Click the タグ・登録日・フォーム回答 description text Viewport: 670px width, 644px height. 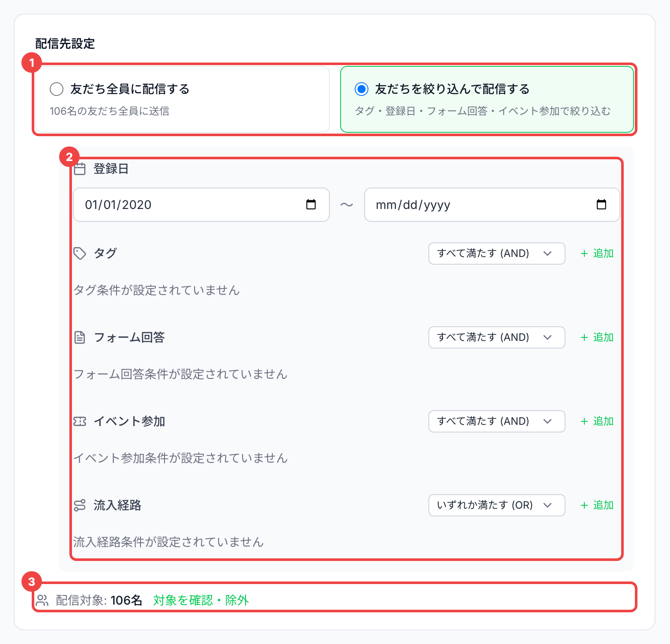coord(483,111)
